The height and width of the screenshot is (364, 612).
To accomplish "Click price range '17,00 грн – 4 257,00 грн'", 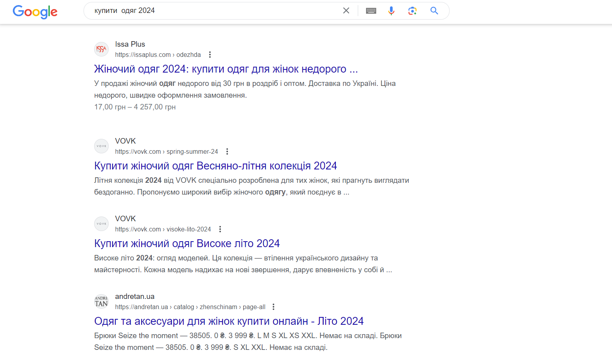I will pos(135,107).
